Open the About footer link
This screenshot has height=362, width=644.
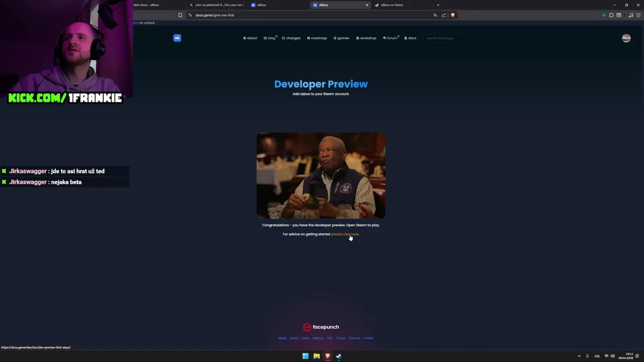tap(294, 338)
